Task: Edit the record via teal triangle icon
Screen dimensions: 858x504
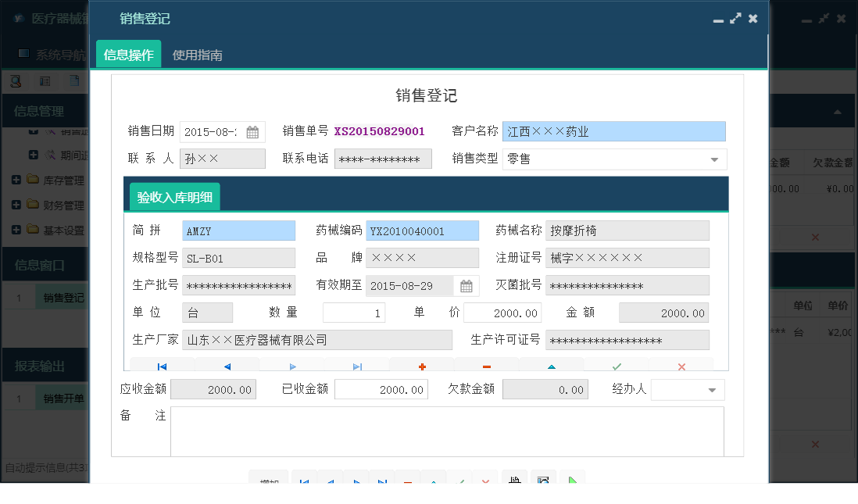Action: tap(551, 366)
